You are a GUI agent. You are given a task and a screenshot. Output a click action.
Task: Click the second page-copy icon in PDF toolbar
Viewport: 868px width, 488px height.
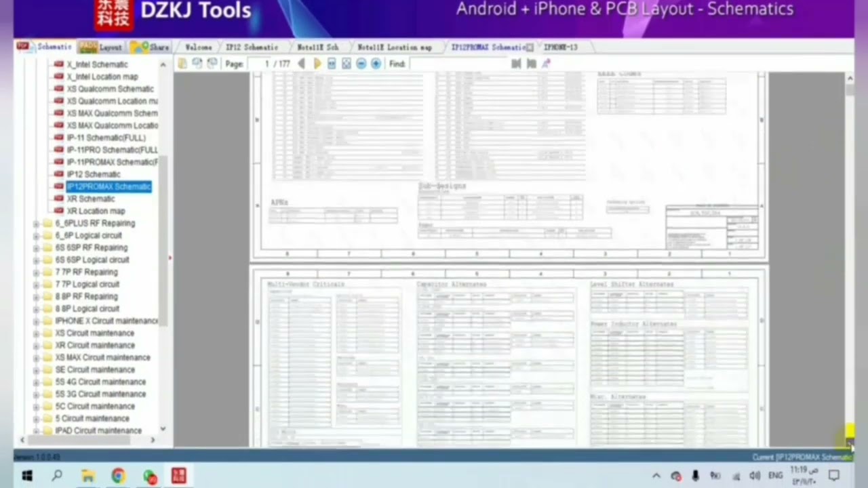point(197,63)
